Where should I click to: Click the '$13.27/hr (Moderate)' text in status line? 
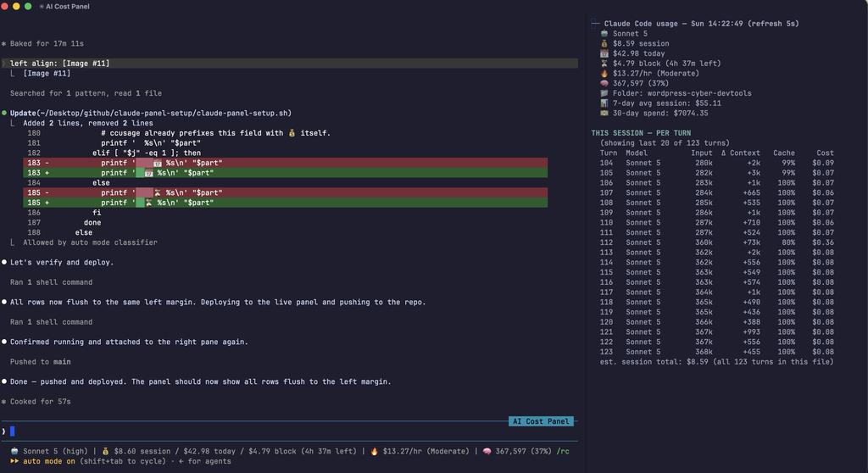click(x=426, y=451)
